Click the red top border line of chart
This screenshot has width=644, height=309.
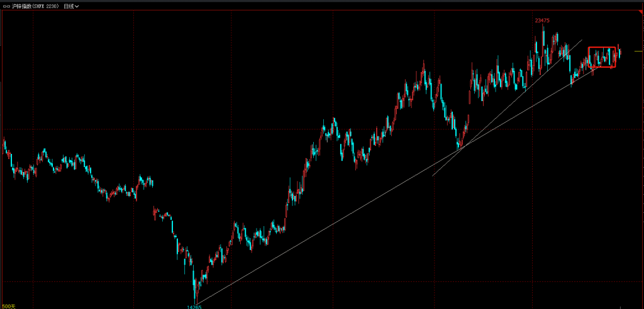314,11
